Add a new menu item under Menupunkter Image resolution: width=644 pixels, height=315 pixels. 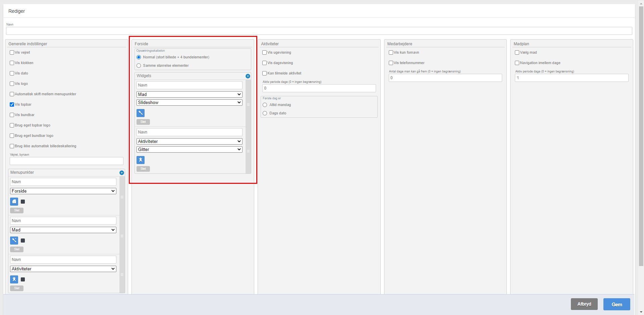click(x=122, y=173)
